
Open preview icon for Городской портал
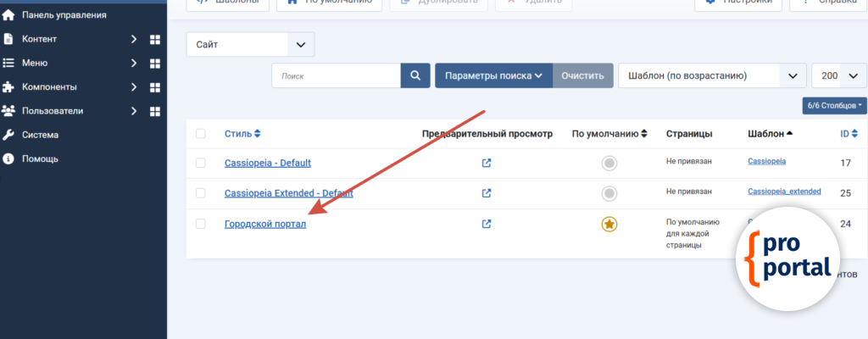[x=487, y=224]
